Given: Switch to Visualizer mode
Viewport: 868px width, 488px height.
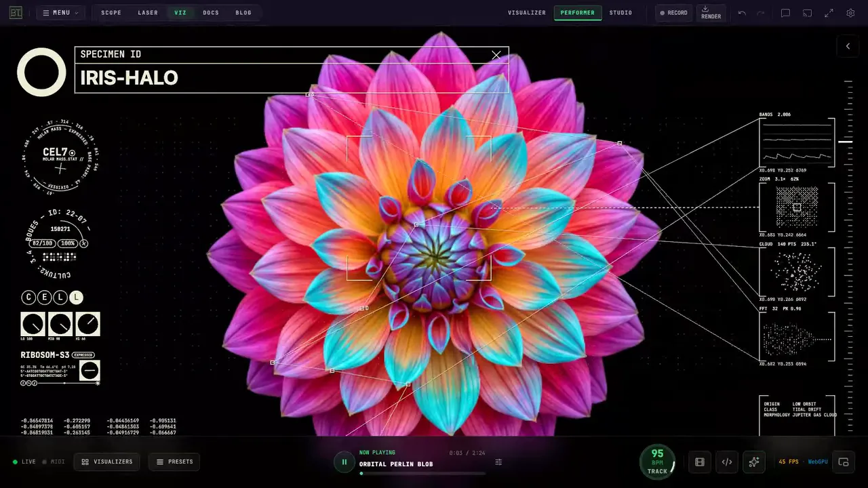Looking at the screenshot, I should coord(527,13).
